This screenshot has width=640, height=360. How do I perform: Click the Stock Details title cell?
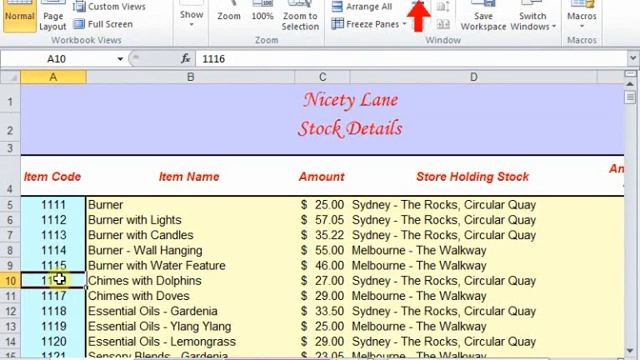pyautogui.click(x=350, y=129)
